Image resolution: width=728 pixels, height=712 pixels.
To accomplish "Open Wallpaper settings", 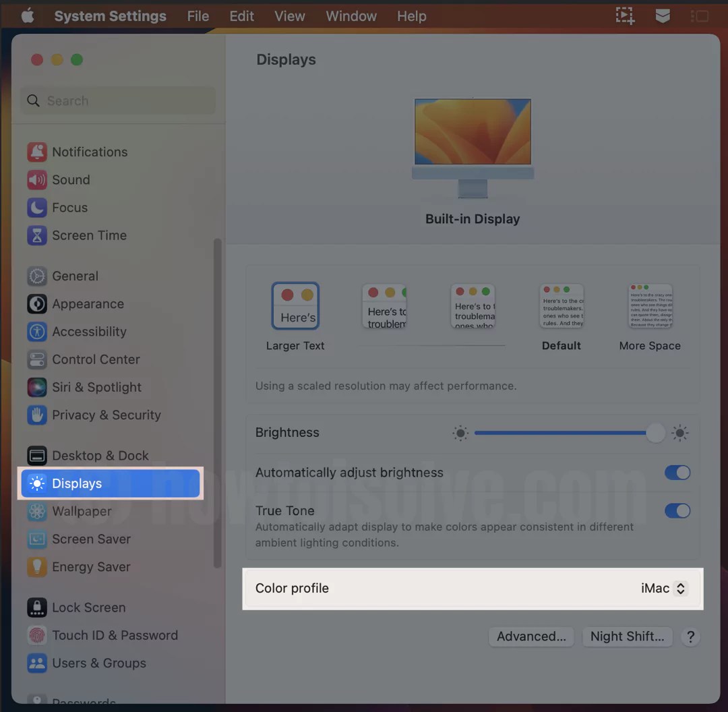I will [82, 511].
